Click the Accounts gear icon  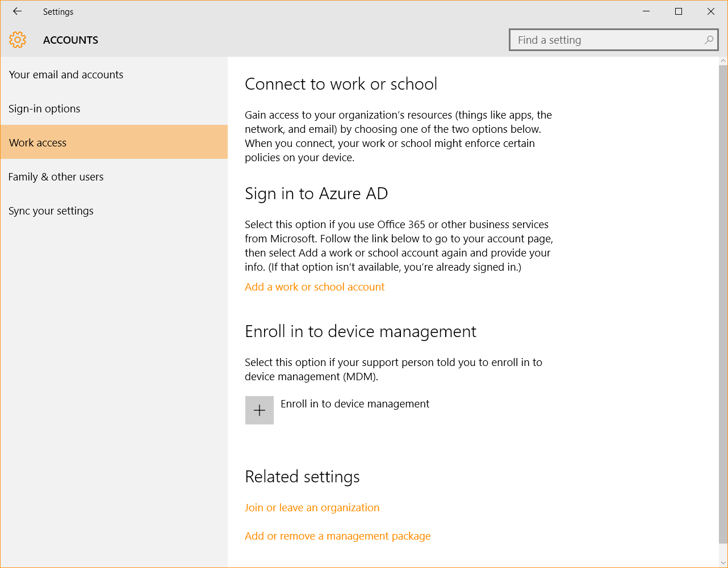(18, 40)
